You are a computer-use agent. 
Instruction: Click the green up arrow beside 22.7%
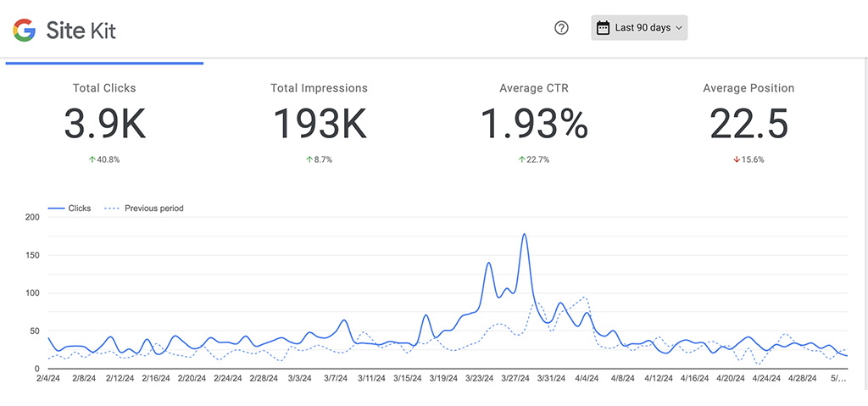click(x=521, y=159)
